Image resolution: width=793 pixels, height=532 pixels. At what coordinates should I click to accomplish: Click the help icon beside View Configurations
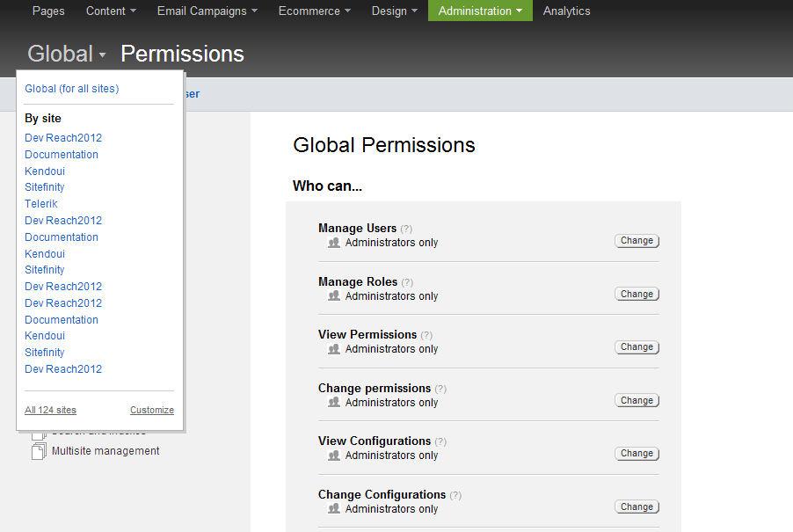click(x=440, y=441)
